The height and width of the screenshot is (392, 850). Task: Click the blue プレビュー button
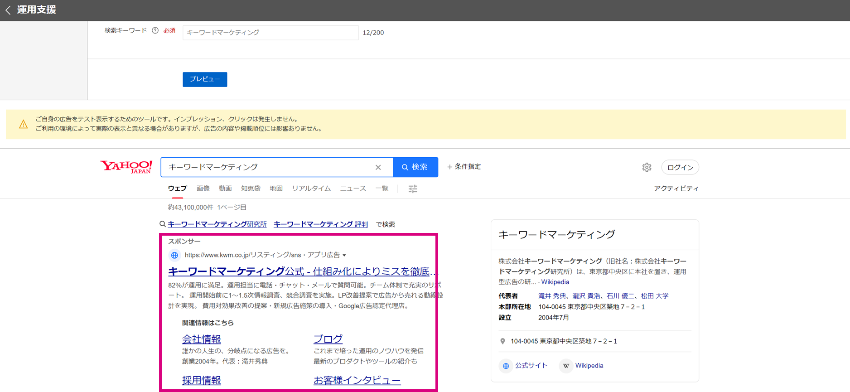[x=205, y=79]
